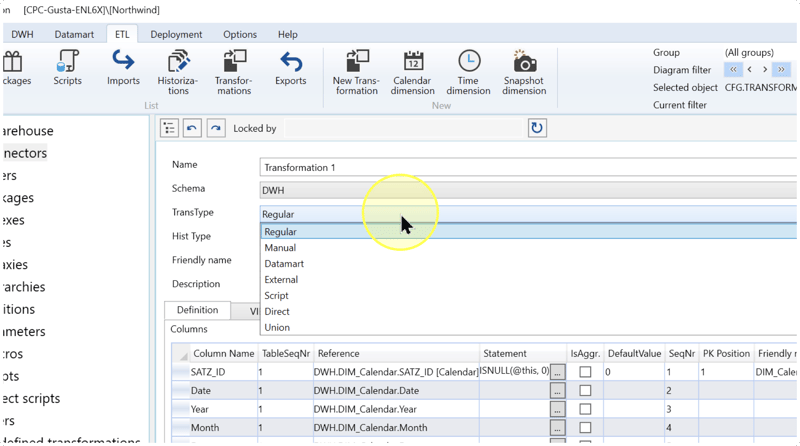This screenshot has width=800, height=446.
Task: Click the SATZ_ID column name cell
Action: pos(223,372)
